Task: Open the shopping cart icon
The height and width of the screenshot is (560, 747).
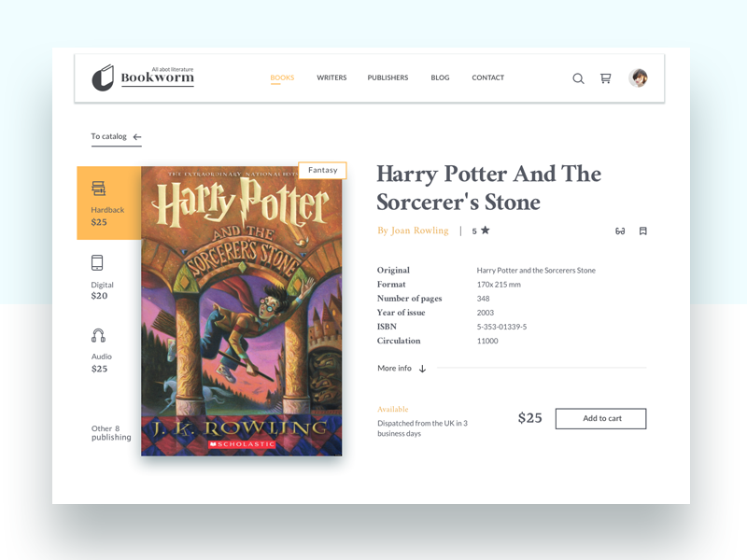Action: point(605,78)
